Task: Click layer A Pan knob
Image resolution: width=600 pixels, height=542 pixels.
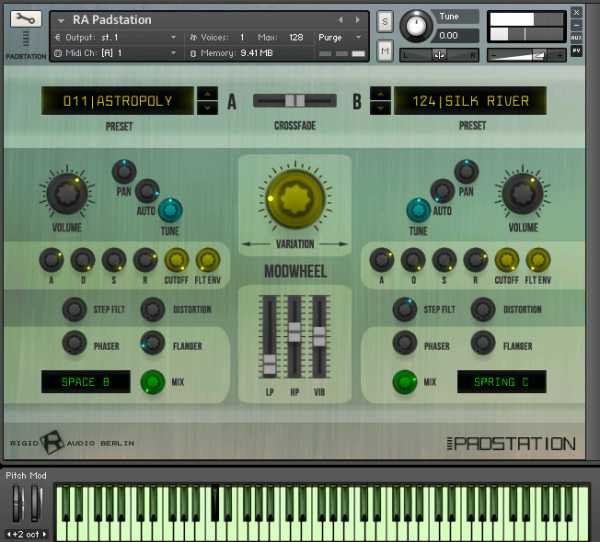Action: [124, 172]
